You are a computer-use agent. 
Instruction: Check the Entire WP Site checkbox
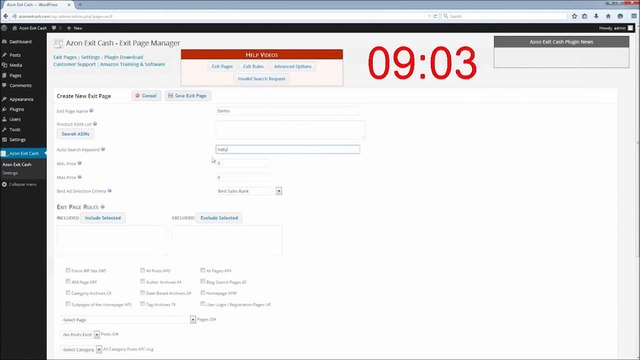[68, 270]
